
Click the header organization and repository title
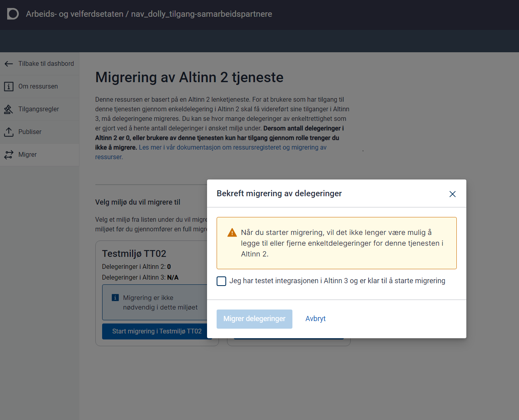[x=149, y=14]
